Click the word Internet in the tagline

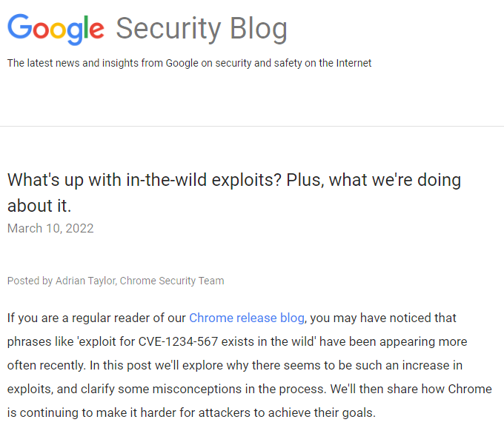tap(352, 63)
